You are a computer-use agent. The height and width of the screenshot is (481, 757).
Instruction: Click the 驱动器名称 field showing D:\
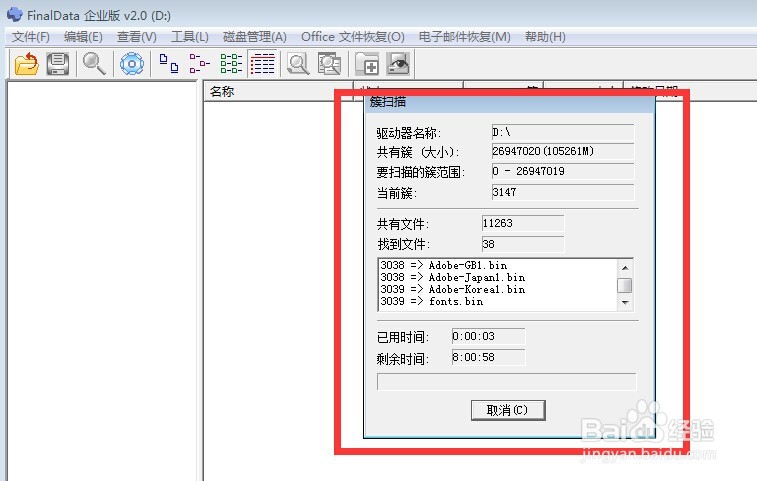coord(562,132)
